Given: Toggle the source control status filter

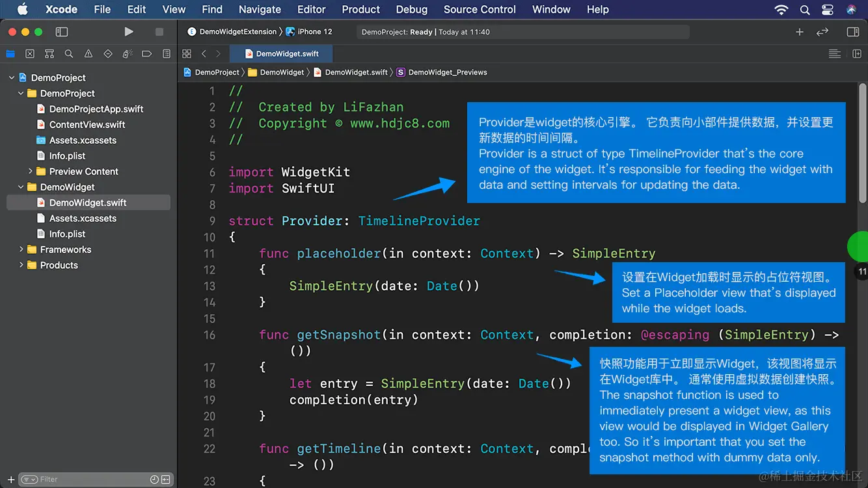Looking at the screenshot, I should [x=166, y=480].
